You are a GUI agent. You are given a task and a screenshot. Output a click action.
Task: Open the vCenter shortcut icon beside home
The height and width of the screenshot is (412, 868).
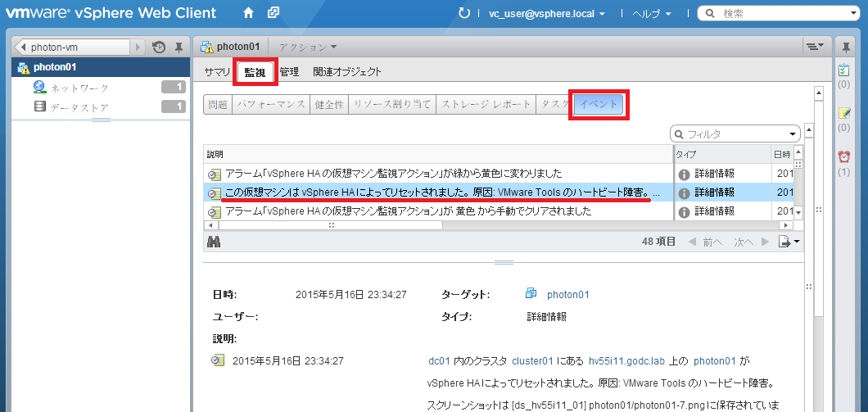point(273,12)
